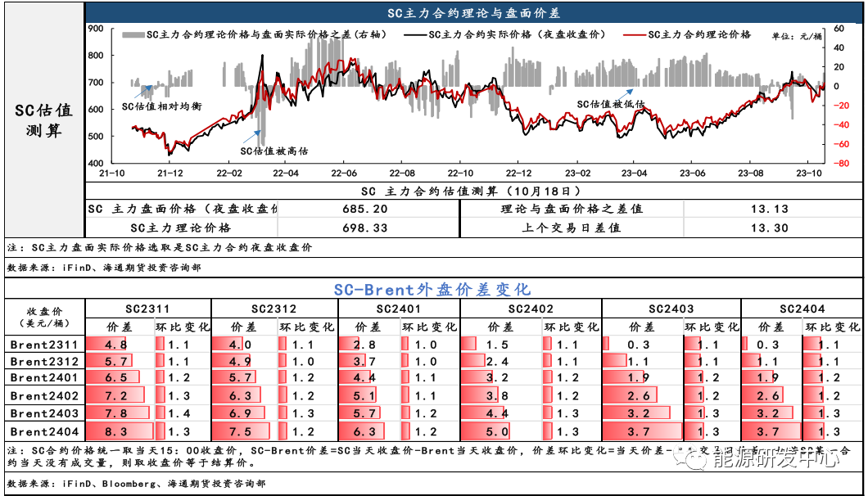The width and height of the screenshot is (868, 496).
Task: Select SC2401 价差 6.3 in Brent2404 row
Action: (x=364, y=431)
